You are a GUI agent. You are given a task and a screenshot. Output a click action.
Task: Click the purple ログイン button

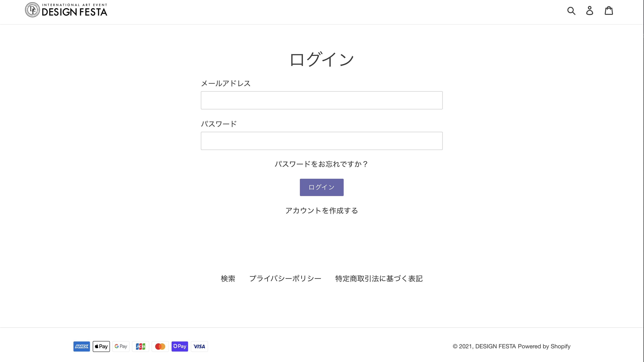coord(322,187)
